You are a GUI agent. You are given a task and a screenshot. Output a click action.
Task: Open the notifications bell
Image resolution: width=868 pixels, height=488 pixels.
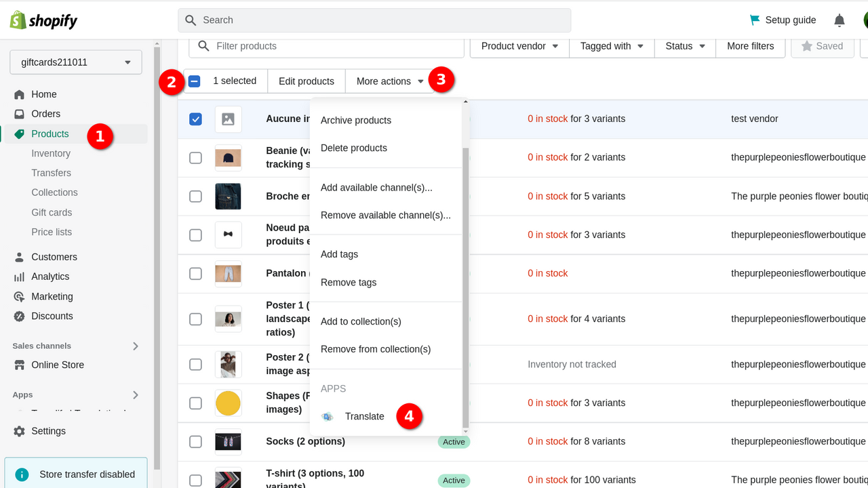(x=840, y=20)
